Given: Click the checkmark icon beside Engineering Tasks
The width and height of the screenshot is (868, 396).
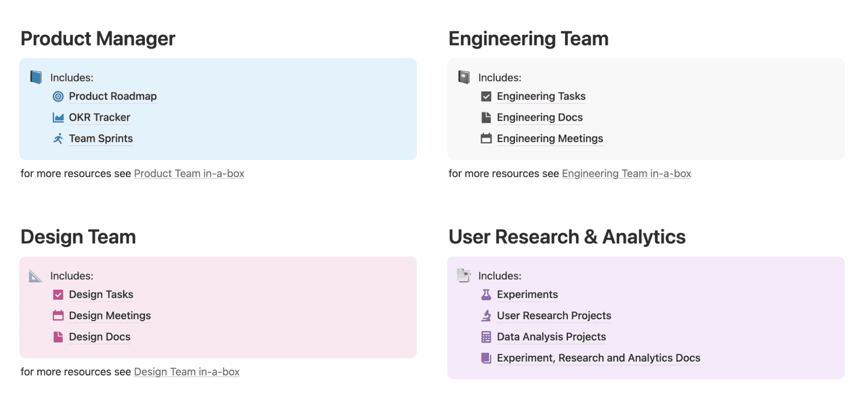Looking at the screenshot, I should coord(486,96).
